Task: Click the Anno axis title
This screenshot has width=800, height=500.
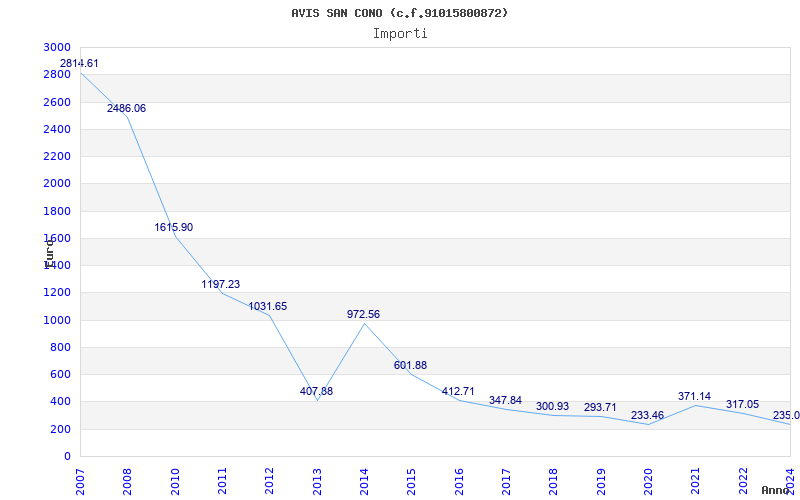Action: [x=774, y=490]
